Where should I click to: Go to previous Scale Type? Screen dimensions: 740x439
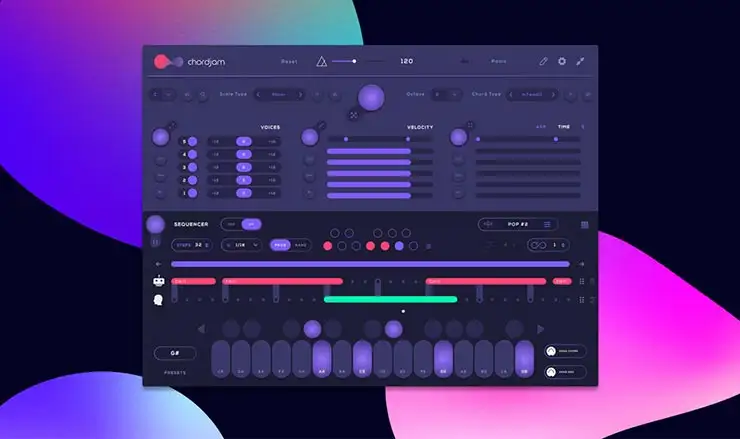pyautogui.click(x=258, y=94)
